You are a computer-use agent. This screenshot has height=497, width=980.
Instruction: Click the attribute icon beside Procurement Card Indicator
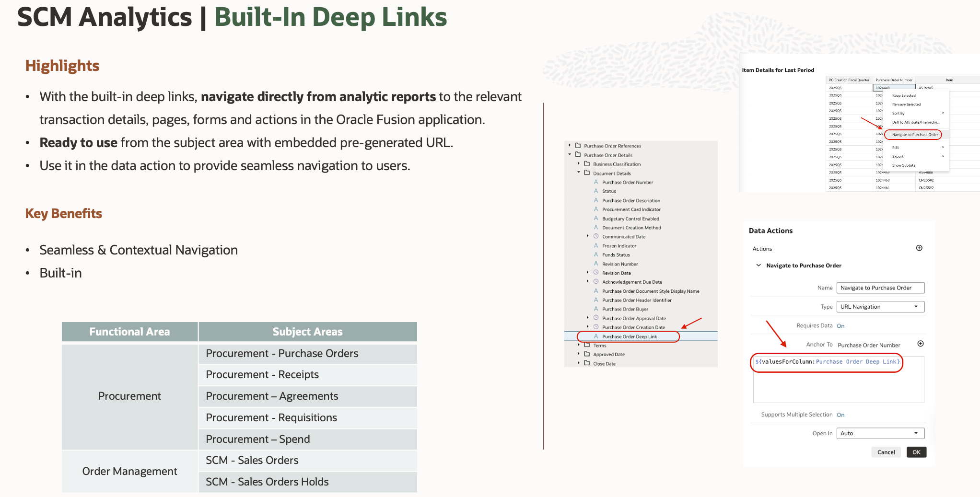click(x=596, y=209)
